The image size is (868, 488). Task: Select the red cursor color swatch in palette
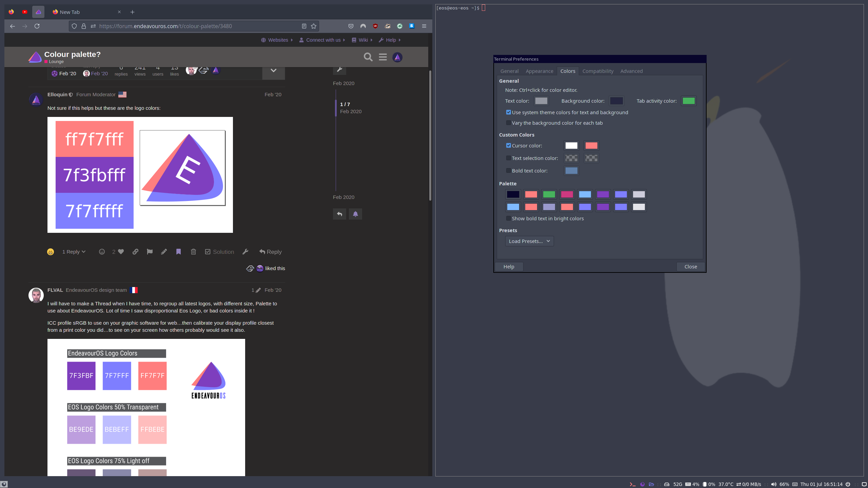(591, 145)
